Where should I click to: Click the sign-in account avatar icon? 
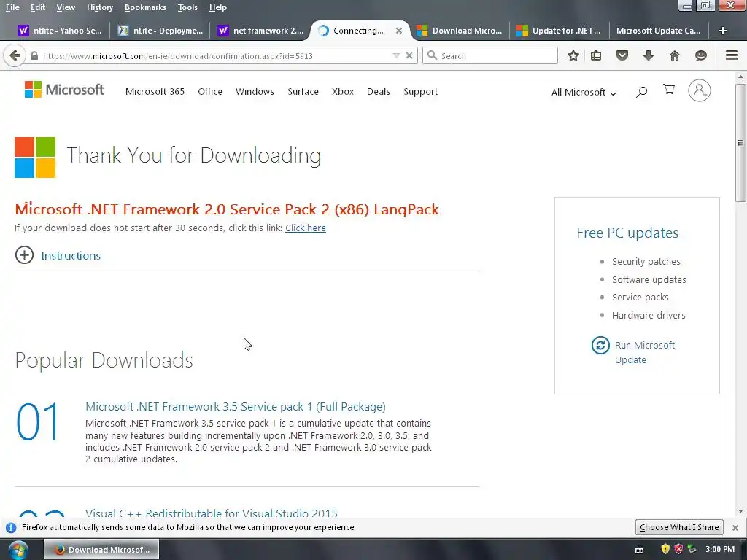click(699, 90)
